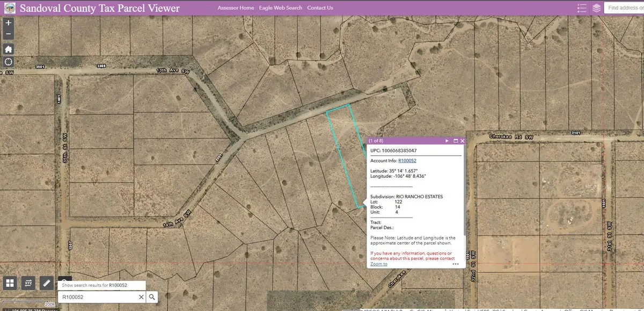This screenshot has width=644, height=311.
Task: Open the layer list stack icon
Action: tap(596, 8)
